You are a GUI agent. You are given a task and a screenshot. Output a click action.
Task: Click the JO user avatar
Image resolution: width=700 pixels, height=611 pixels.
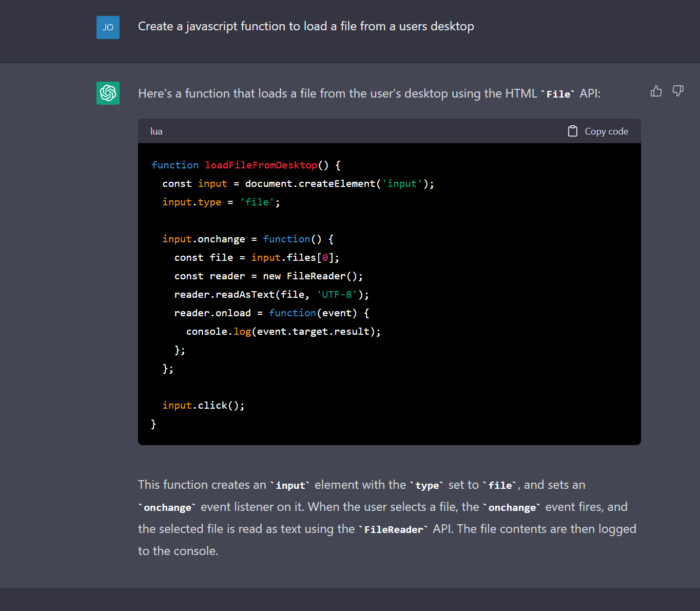tap(108, 27)
